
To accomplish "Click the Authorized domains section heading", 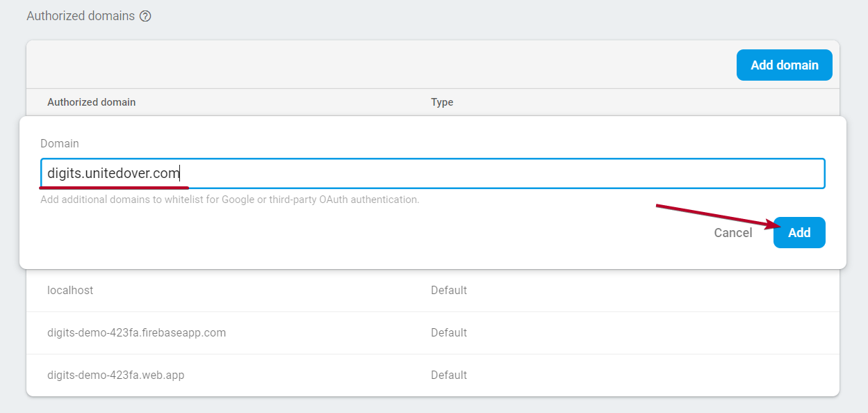I will pyautogui.click(x=81, y=15).
